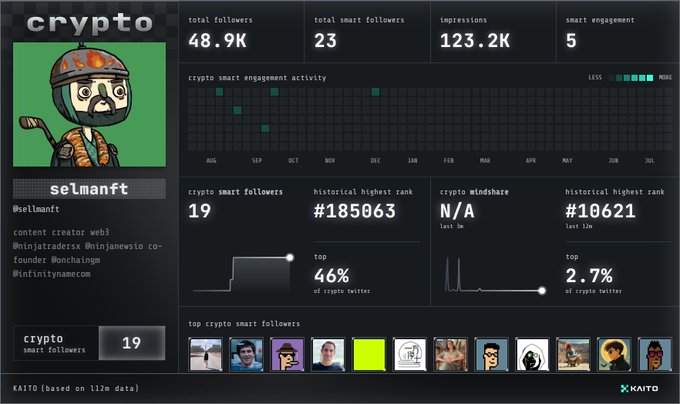
Task: Open the armored toy figure follower avatar
Action: point(573,355)
